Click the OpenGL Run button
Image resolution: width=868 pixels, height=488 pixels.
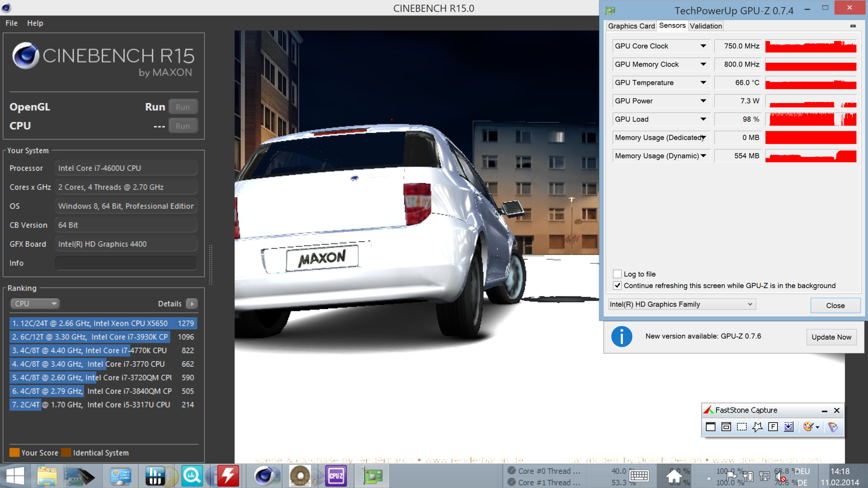tap(183, 107)
